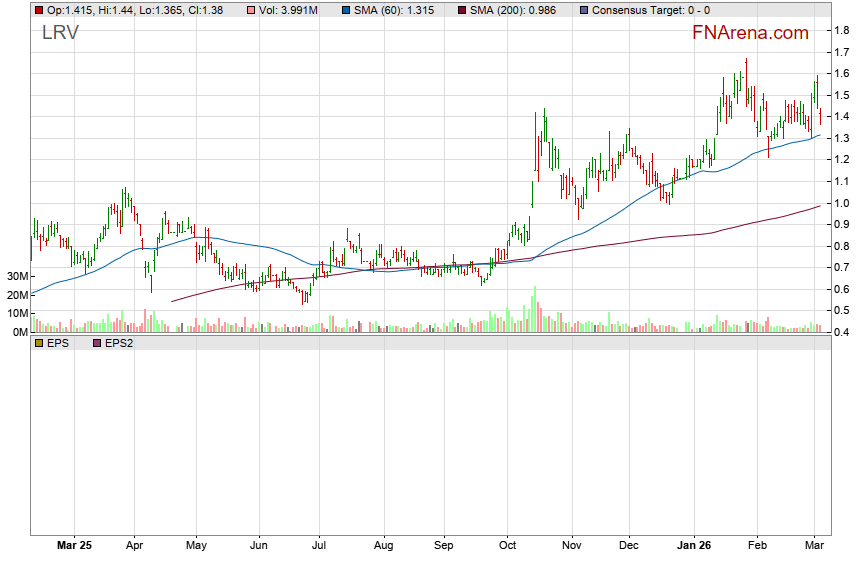This screenshot has width=859, height=566.
Task: Click the Jan 26 date axis label
Action: (697, 546)
